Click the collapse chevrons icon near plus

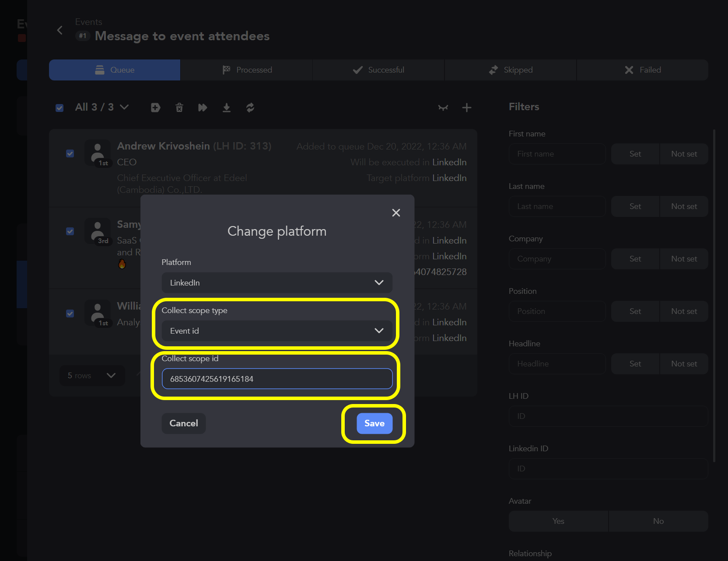[443, 108]
